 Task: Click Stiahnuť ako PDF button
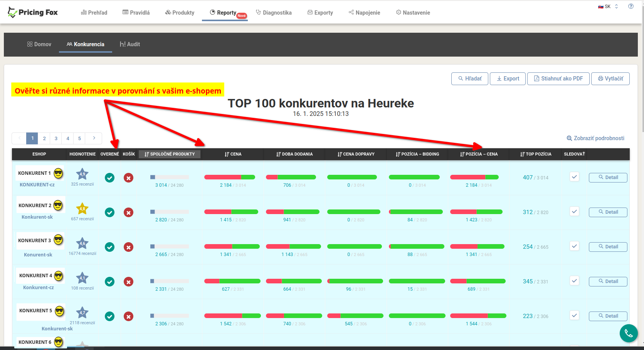558,79
